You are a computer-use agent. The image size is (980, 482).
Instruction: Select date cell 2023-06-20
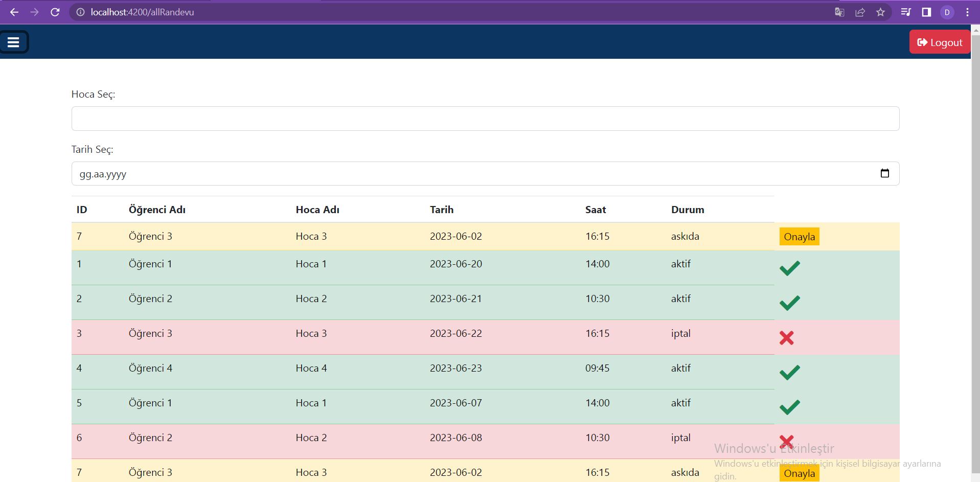tap(456, 264)
